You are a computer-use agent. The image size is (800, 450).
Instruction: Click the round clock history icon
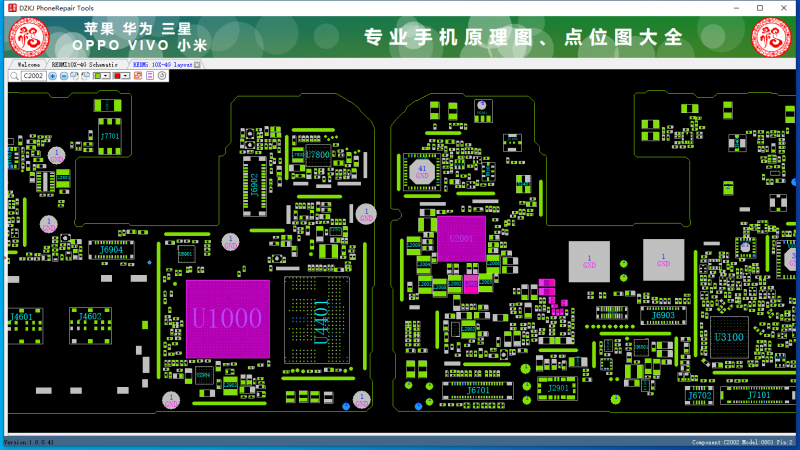(x=162, y=76)
